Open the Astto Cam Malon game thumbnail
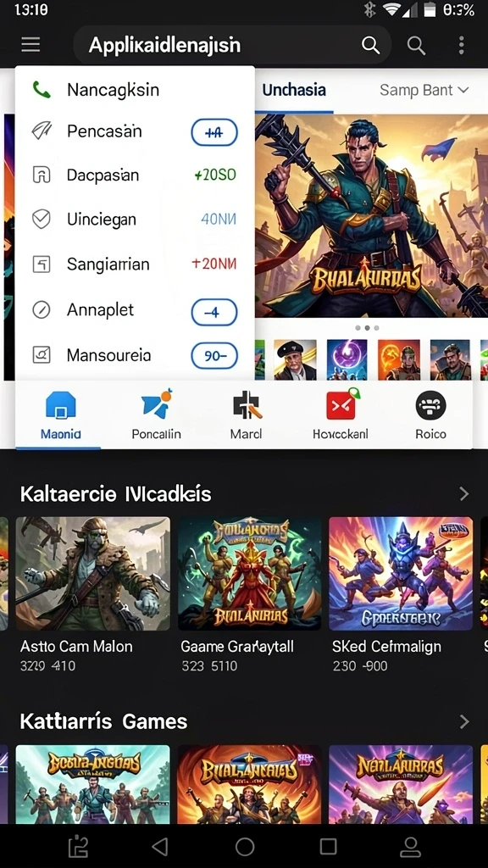Image resolution: width=488 pixels, height=868 pixels. click(x=93, y=574)
